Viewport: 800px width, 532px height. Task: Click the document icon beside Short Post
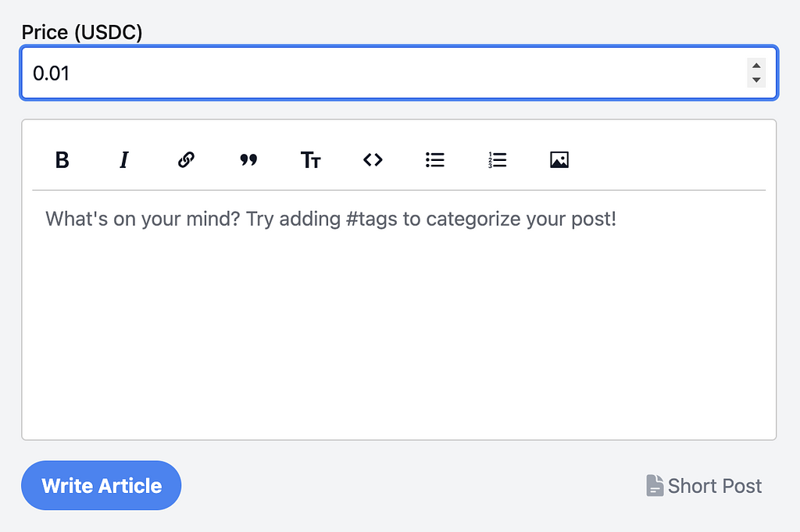[x=655, y=486]
